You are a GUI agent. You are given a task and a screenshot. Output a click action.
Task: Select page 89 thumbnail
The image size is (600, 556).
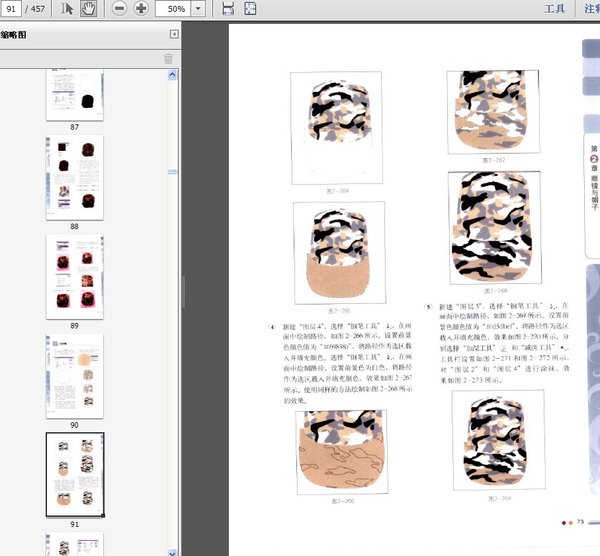(x=74, y=270)
